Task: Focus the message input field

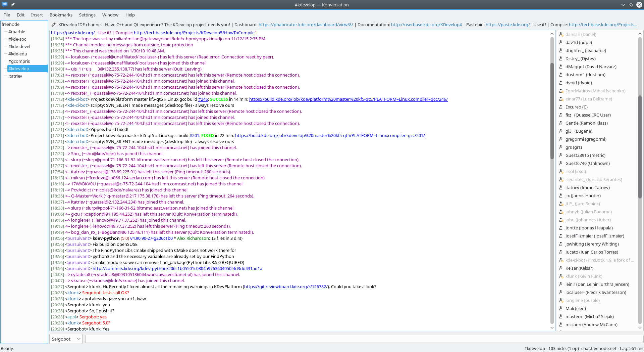Action: (x=364, y=339)
